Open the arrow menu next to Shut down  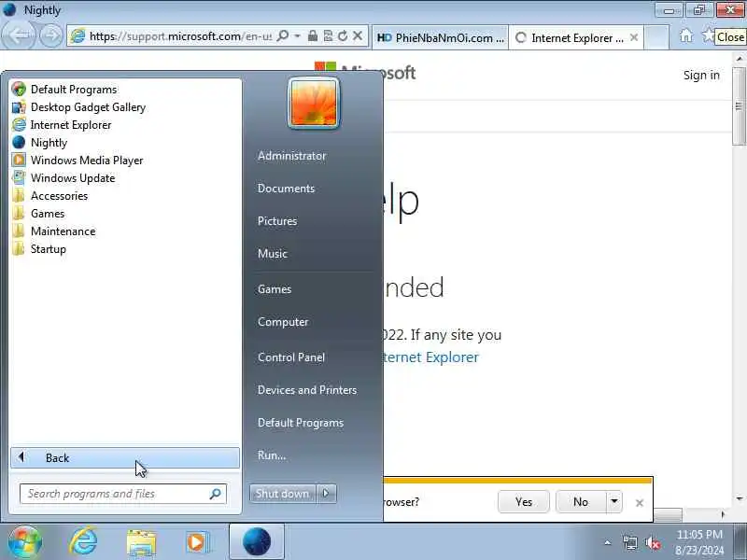(326, 494)
